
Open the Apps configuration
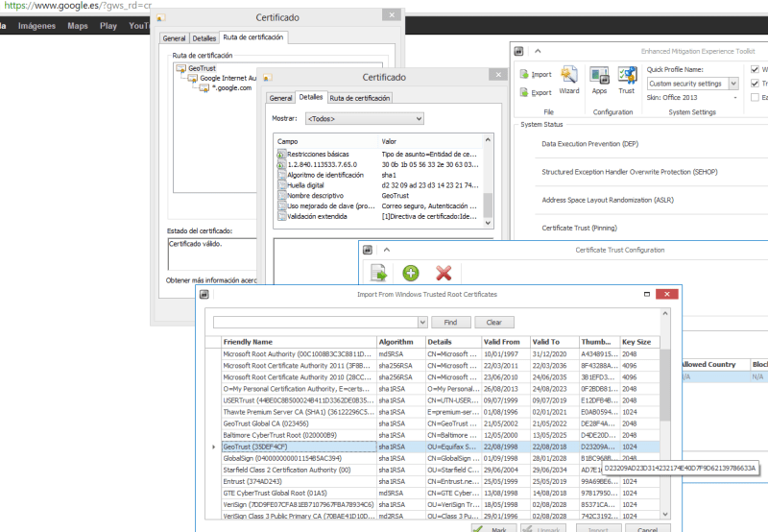599,76
